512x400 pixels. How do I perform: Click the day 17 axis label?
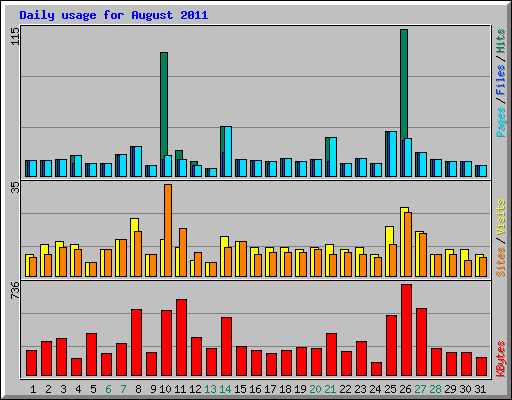270,389
